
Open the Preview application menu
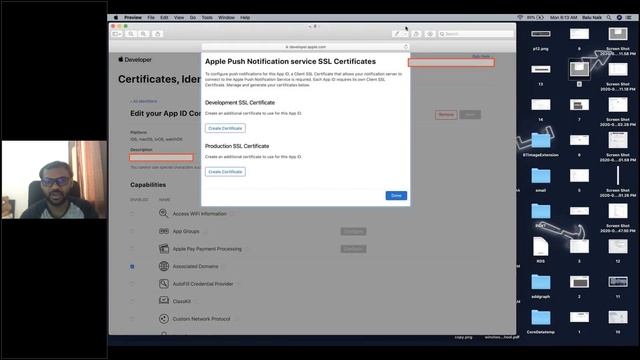click(x=133, y=18)
